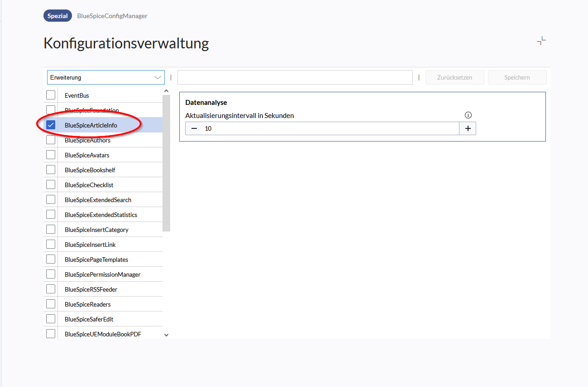588x387 pixels.
Task: Decrease the interval with the minus button
Action: [194, 128]
